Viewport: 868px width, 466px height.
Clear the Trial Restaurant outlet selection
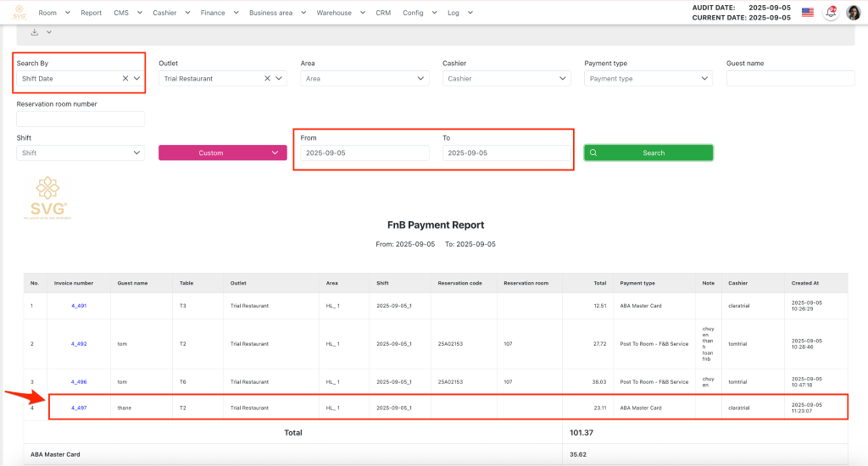coord(267,79)
